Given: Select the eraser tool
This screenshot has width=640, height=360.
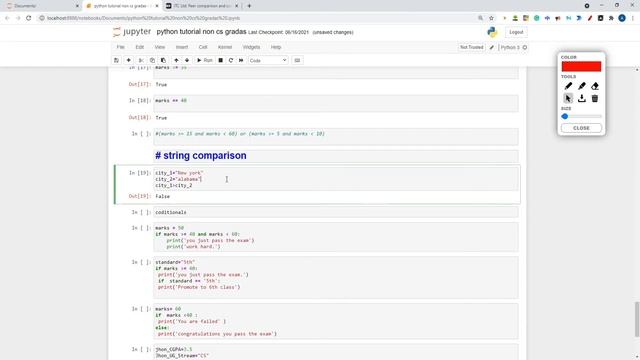Looking at the screenshot, I should click(x=595, y=86).
